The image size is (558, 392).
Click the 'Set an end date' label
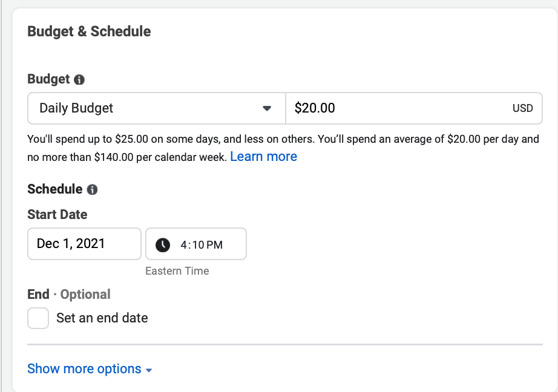point(102,318)
